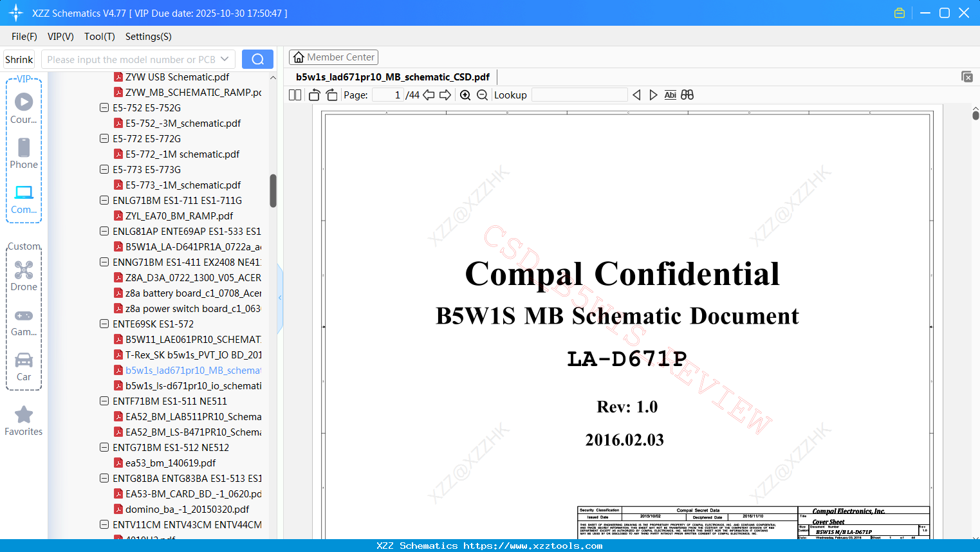Collapse the ENTE69SK ES1-572 group
The image size is (980, 552).
tap(104, 324)
